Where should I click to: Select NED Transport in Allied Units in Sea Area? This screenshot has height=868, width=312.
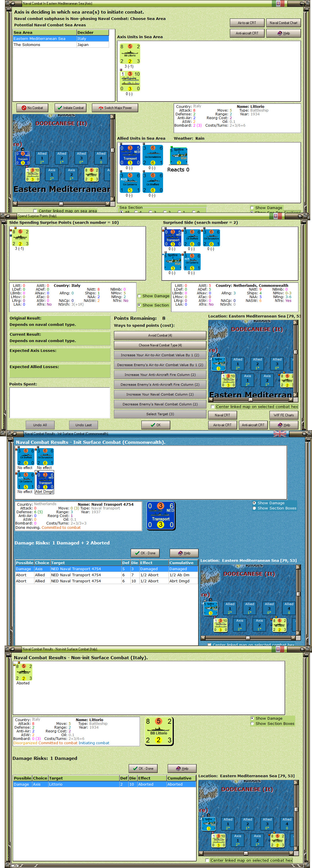130,155
